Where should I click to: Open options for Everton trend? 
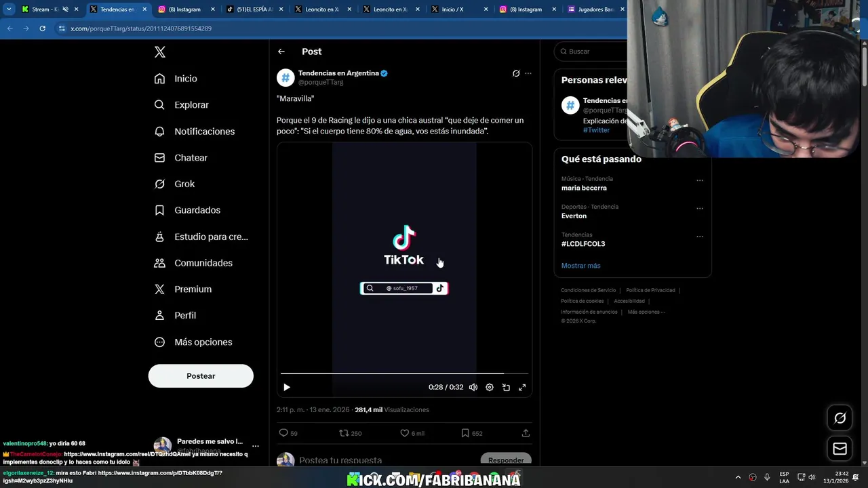[x=700, y=208]
